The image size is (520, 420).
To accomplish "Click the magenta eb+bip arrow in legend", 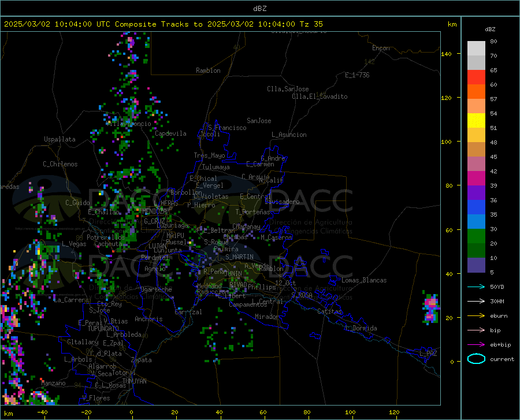I will pos(476,345).
